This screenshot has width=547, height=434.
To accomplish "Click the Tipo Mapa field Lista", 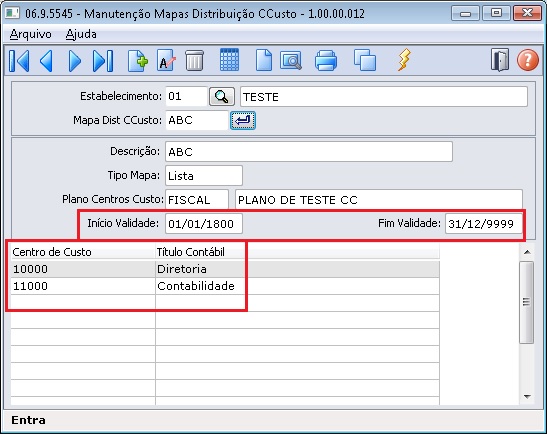I will [204, 175].
